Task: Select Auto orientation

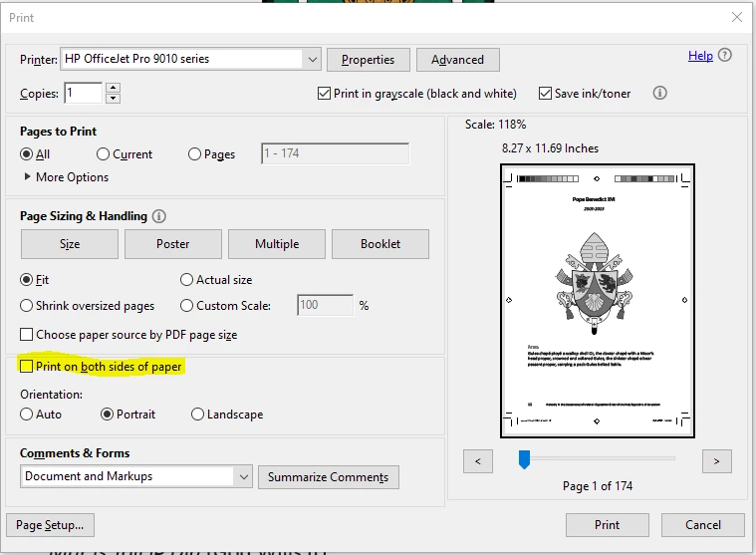Action: [x=27, y=415]
